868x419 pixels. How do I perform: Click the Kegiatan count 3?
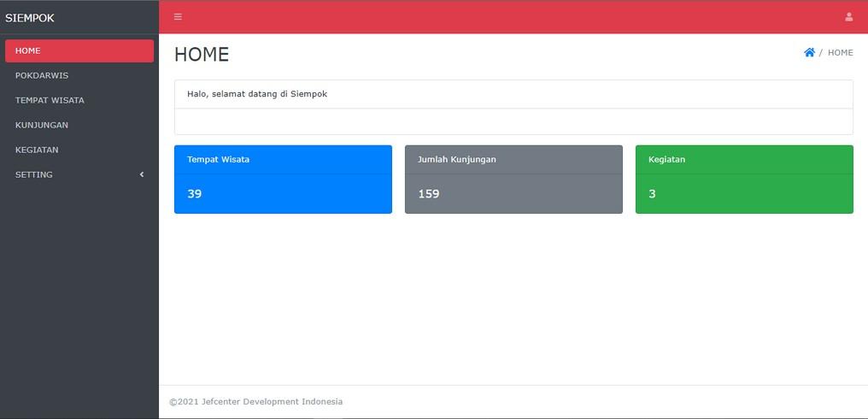(x=652, y=194)
